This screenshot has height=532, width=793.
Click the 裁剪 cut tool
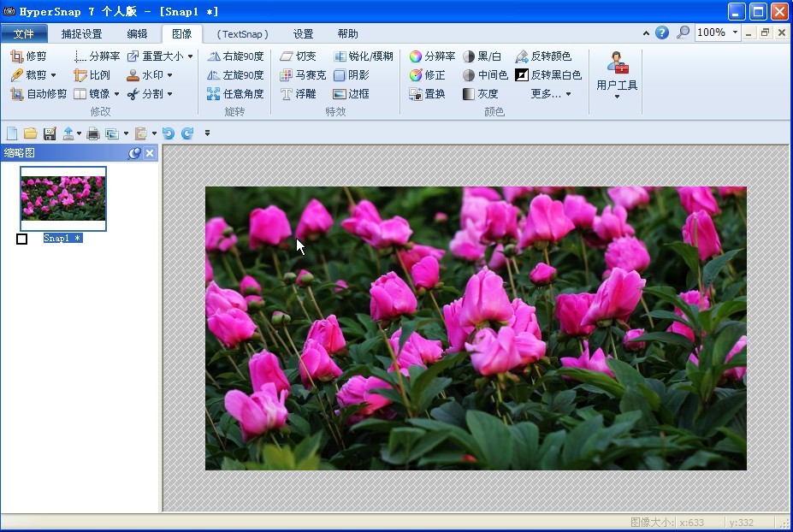[x=29, y=75]
